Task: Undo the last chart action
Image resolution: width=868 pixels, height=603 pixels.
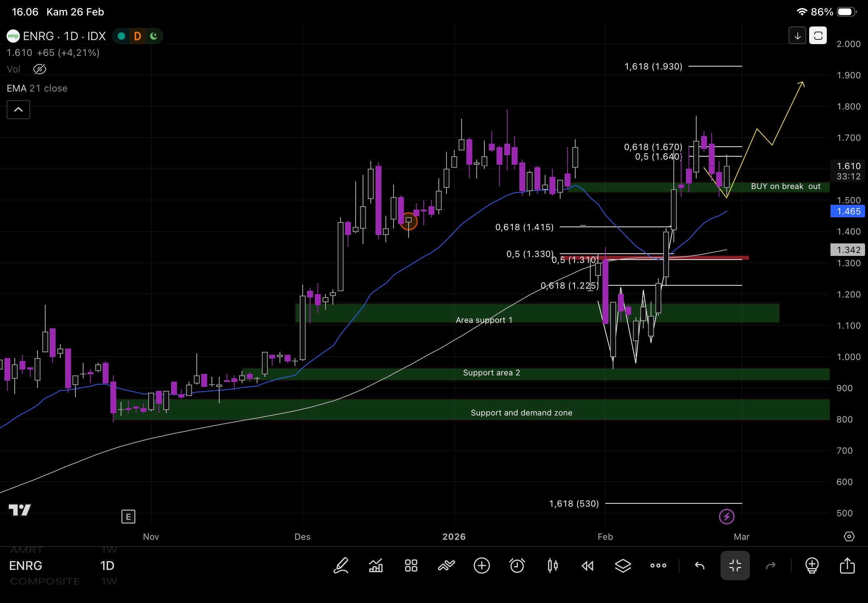Action: tap(700, 565)
